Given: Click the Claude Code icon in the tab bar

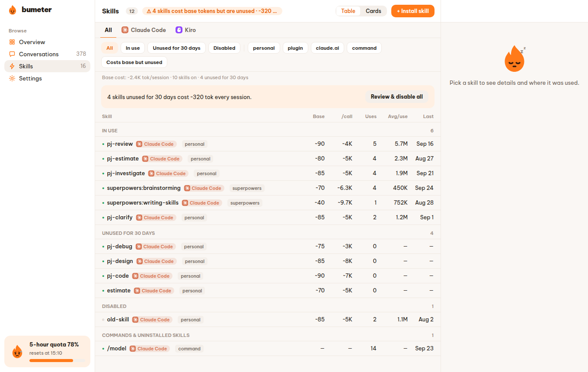Looking at the screenshot, I should tap(125, 30).
